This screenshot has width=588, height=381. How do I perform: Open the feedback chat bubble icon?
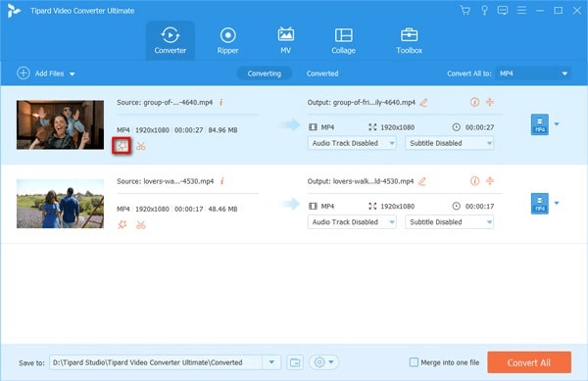click(503, 11)
